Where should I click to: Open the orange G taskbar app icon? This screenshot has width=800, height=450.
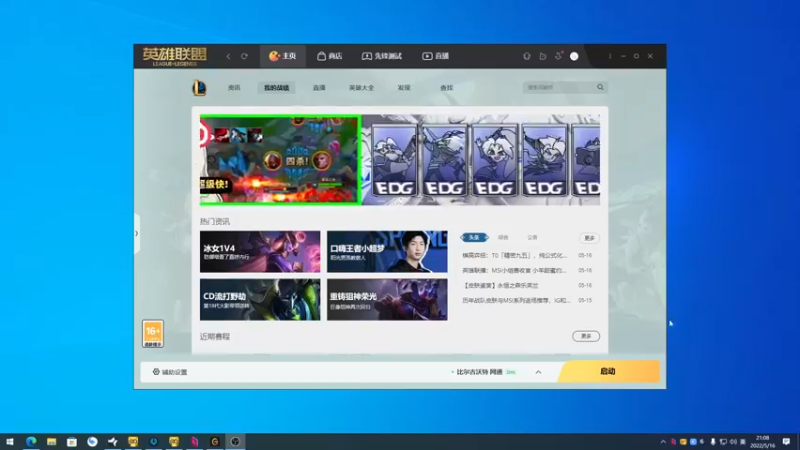coord(215,441)
